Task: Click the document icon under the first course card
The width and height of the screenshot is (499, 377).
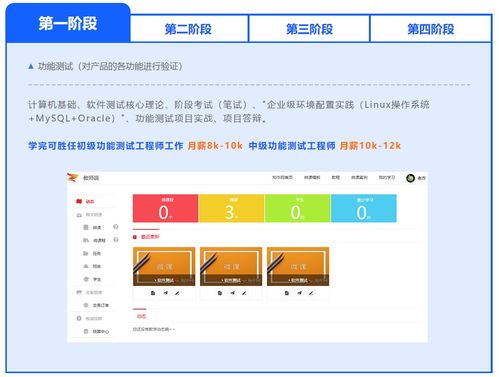Action: pyautogui.click(x=153, y=293)
